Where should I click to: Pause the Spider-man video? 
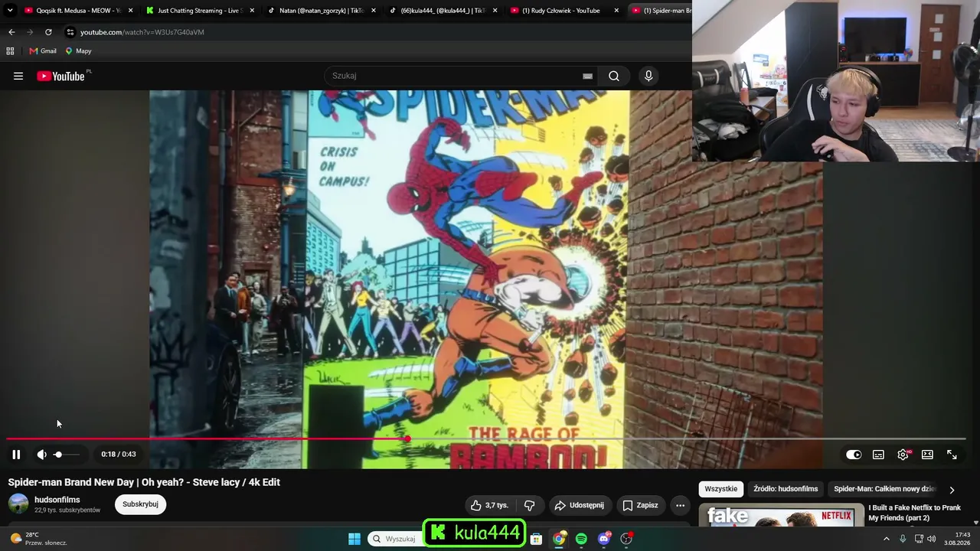tap(16, 455)
